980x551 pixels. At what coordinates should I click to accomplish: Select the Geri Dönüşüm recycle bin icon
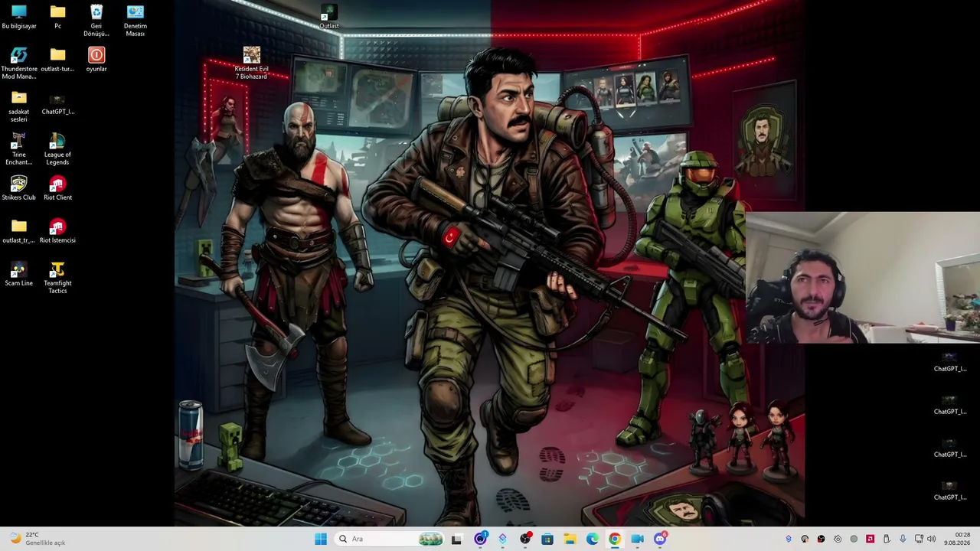click(x=96, y=21)
